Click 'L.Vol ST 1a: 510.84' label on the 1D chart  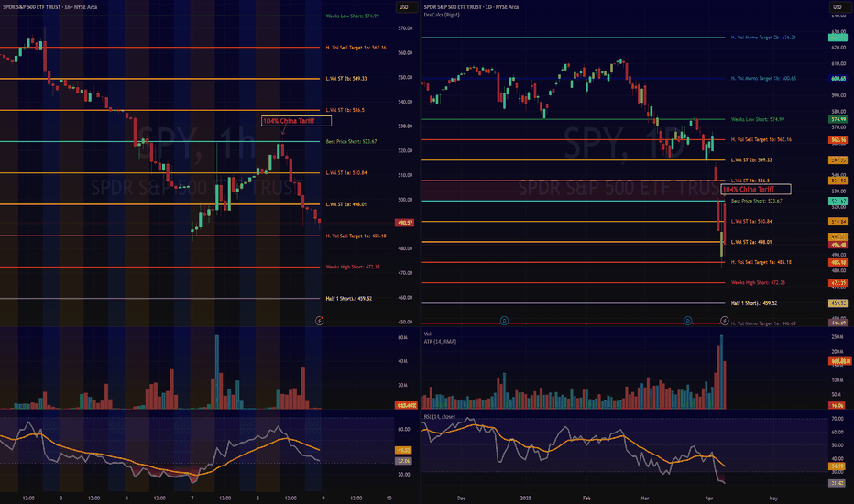(751, 221)
